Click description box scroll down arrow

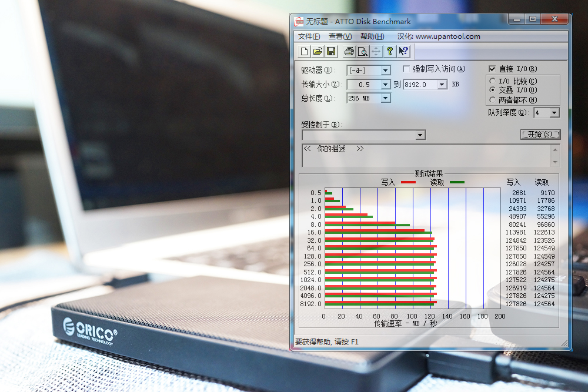click(555, 162)
